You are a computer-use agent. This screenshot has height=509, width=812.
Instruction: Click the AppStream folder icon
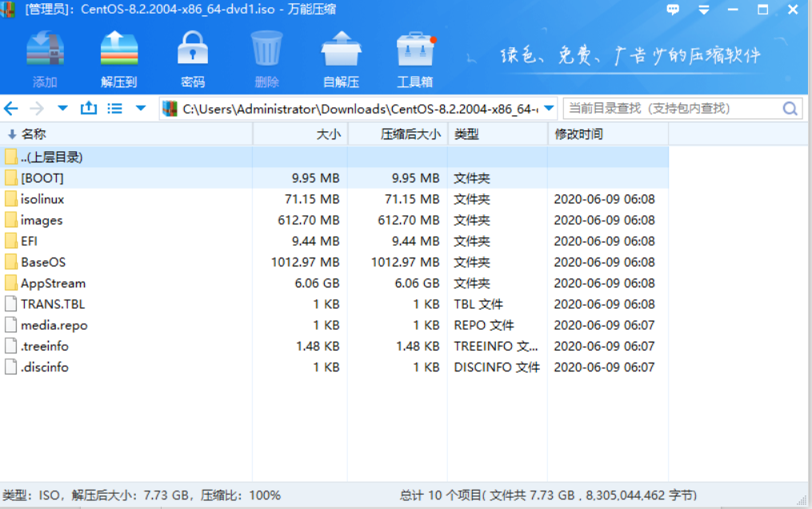coord(11,283)
